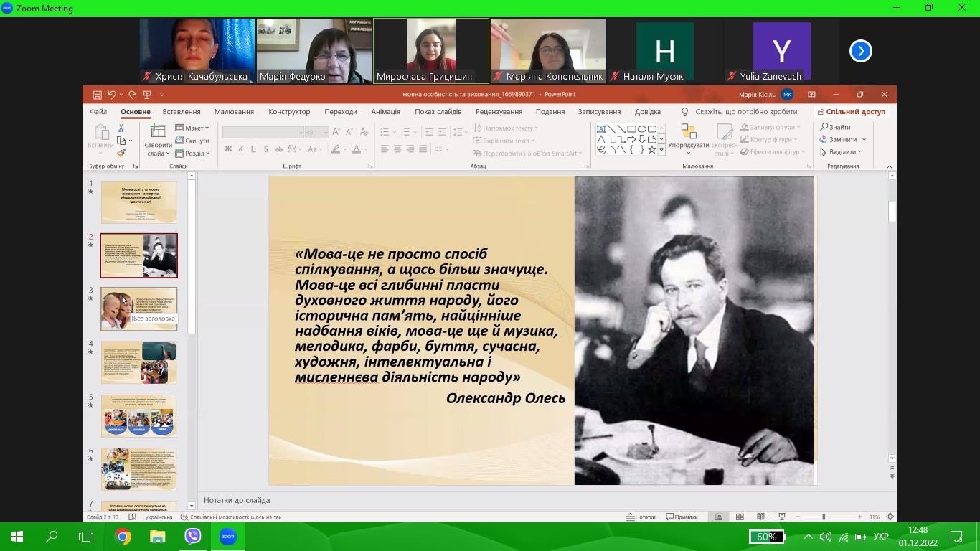Open the Файл menu
This screenshot has height=551, width=980.
coord(98,112)
